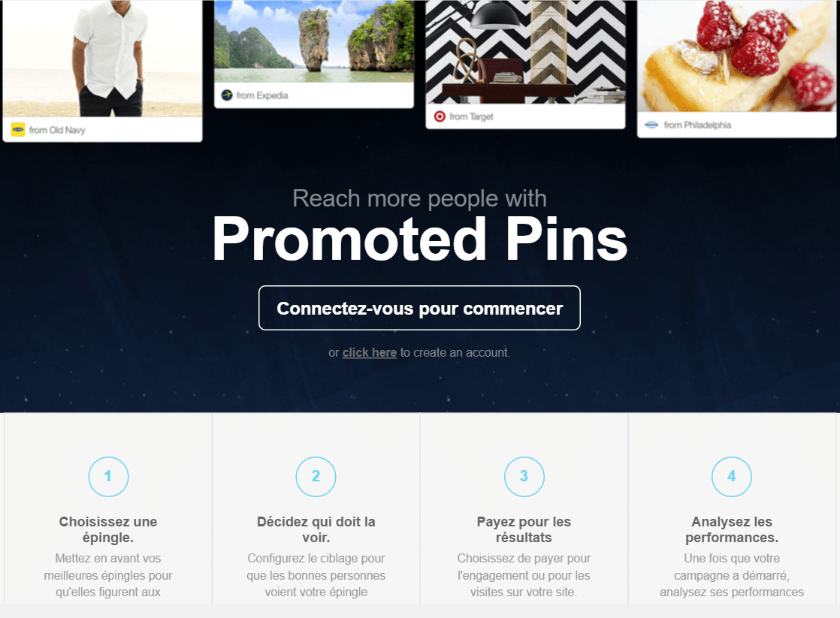
Task: Click the Philadelphia brand logo icon
Action: [651, 125]
